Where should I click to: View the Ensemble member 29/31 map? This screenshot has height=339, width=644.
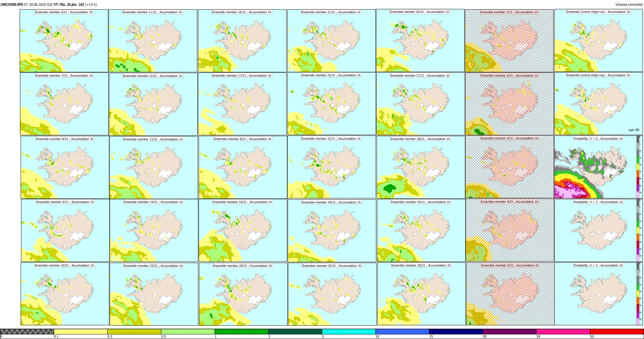[421, 230]
